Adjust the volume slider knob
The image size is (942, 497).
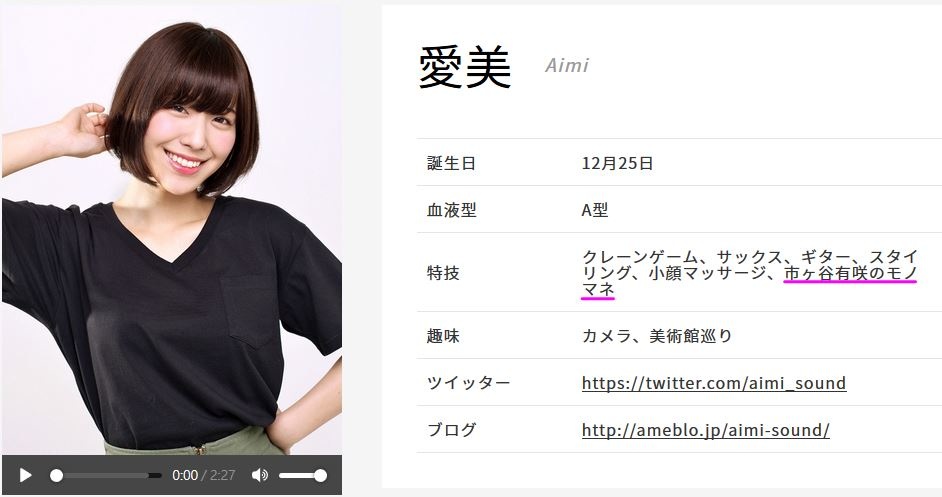pos(320,475)
